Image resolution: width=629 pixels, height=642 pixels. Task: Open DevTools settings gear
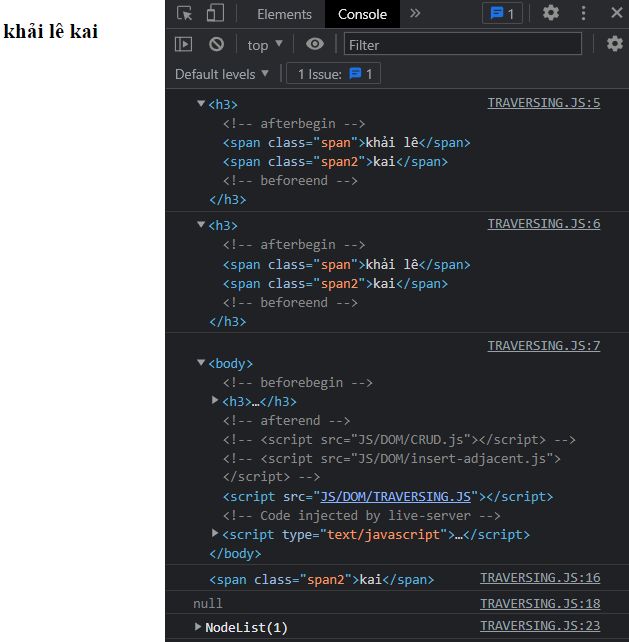(x=550, y=13)
